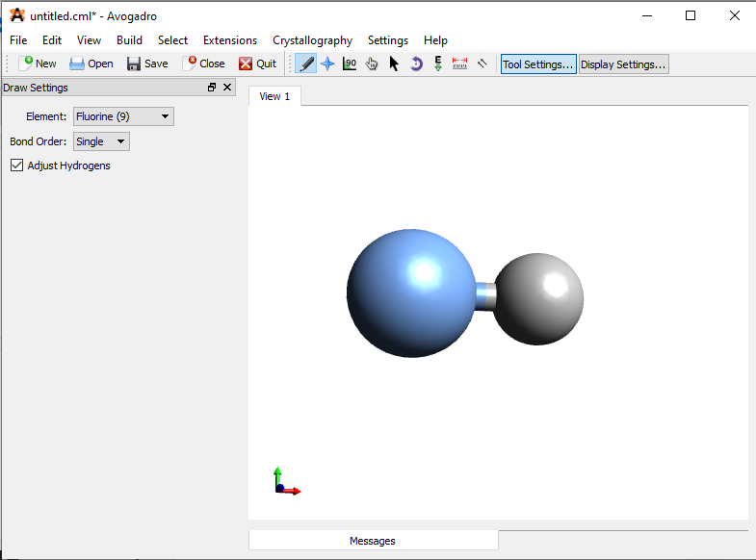Open the Extensions menu
This screenshot has width=756, height=560.
[229, 40]
